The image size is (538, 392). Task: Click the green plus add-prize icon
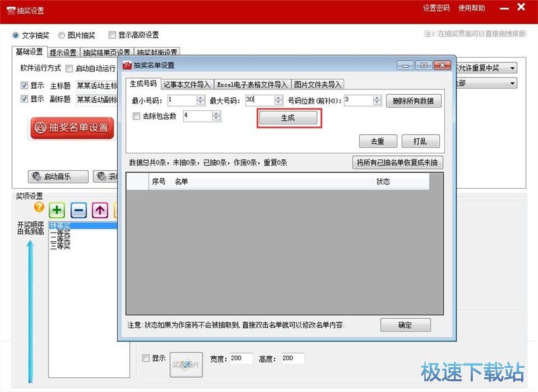pyautogui.click(x=57, y=210)
